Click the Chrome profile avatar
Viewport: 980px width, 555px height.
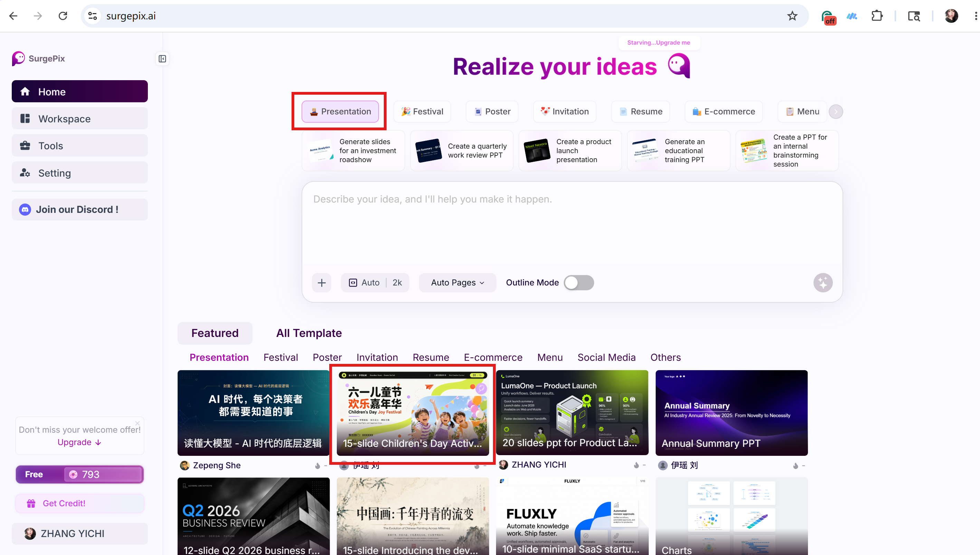(951, 16)
